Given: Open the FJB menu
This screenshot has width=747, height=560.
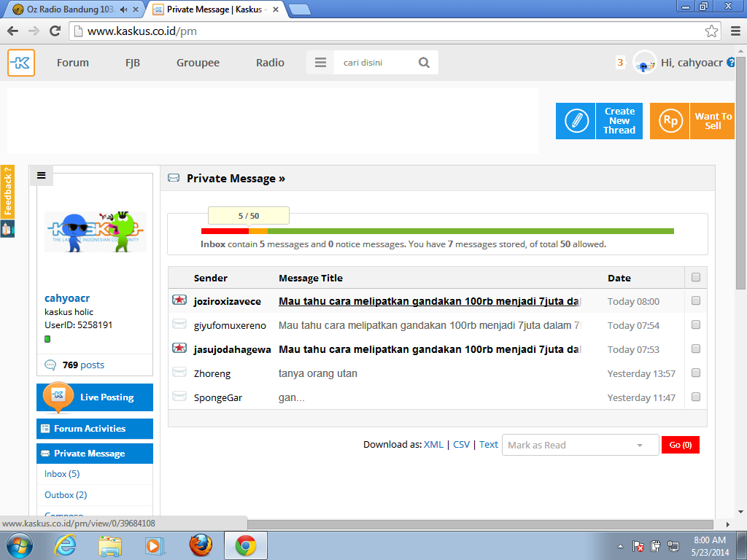Looking at the screenshot, I should (x=133, y=63).
